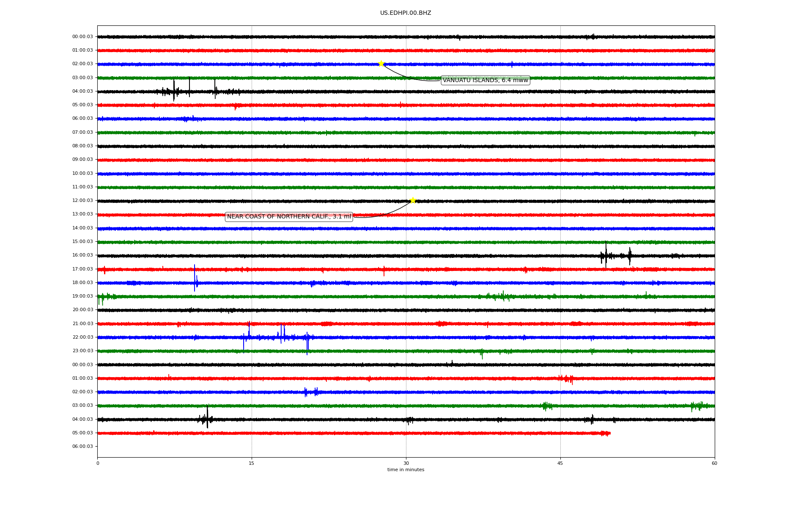The image size is (812, 508).
Task: Click the 30 tick on the x-axis
Action: (406, 463)
